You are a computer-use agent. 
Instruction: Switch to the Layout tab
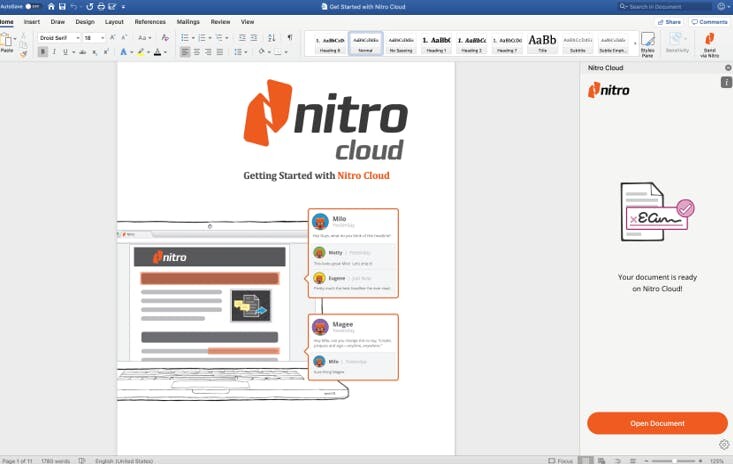pos(114,22)
